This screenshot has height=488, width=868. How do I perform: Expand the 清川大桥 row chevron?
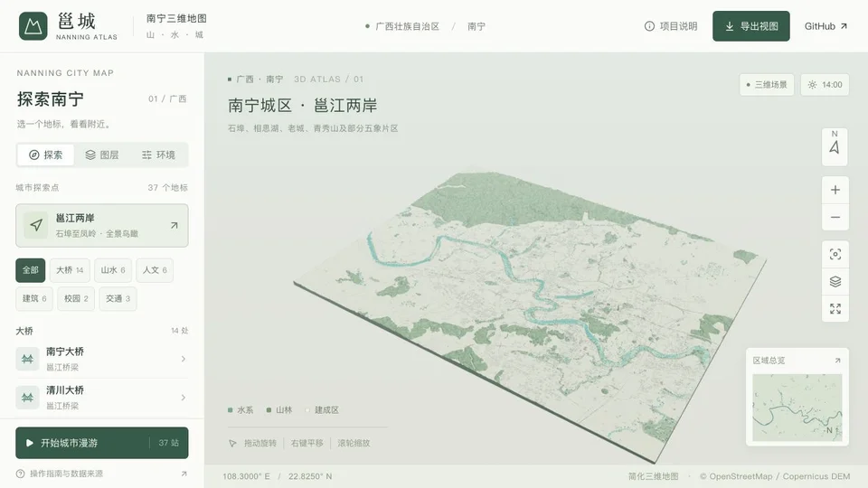click(x=184, y=398)
